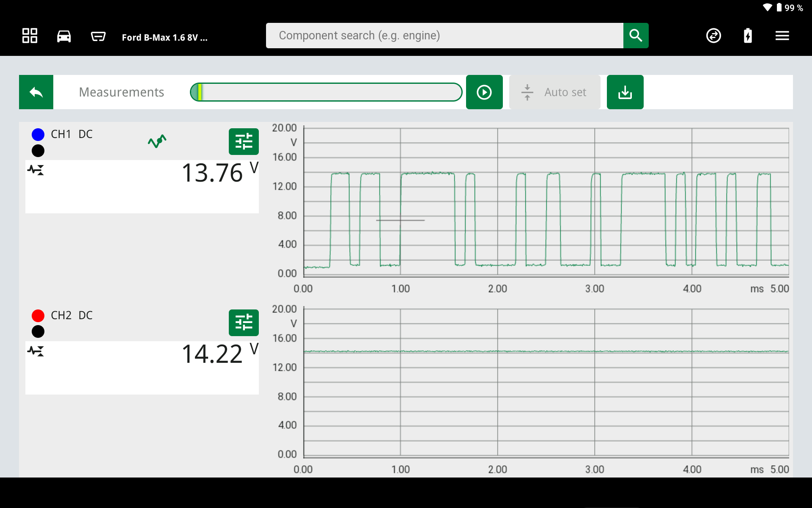Open the app grid home menu

click(x=30, y=36)
